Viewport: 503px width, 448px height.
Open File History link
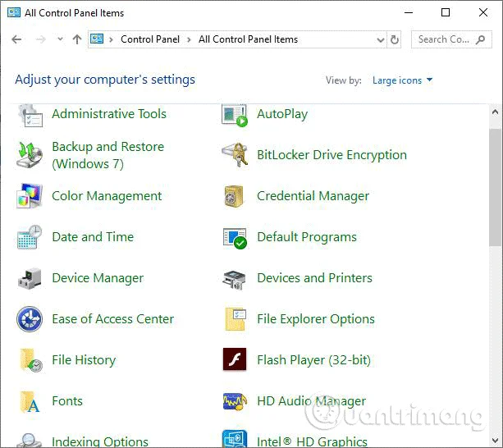tap(84, 360)
